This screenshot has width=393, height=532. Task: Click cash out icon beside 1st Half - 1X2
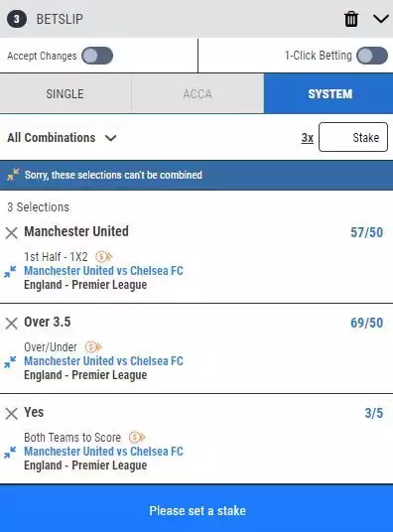tap(103, 256)
